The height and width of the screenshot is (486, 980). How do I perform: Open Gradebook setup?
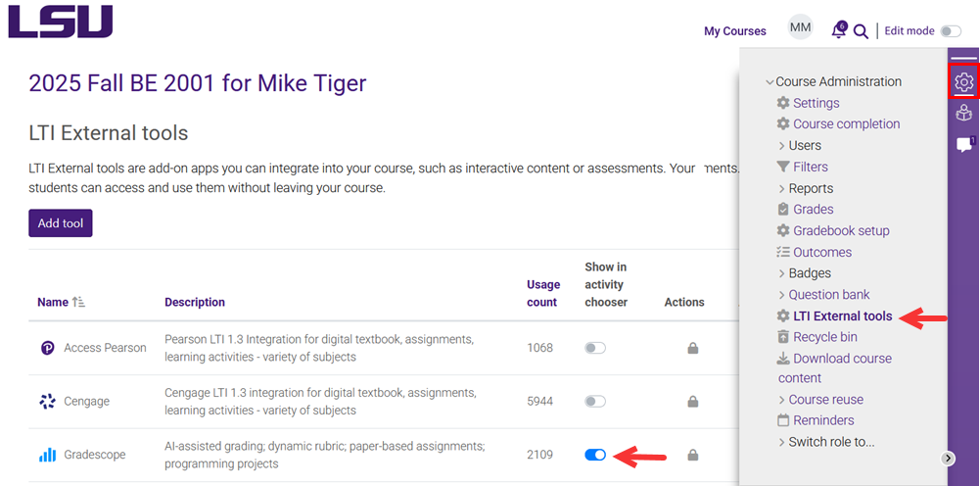click(841, 231)
